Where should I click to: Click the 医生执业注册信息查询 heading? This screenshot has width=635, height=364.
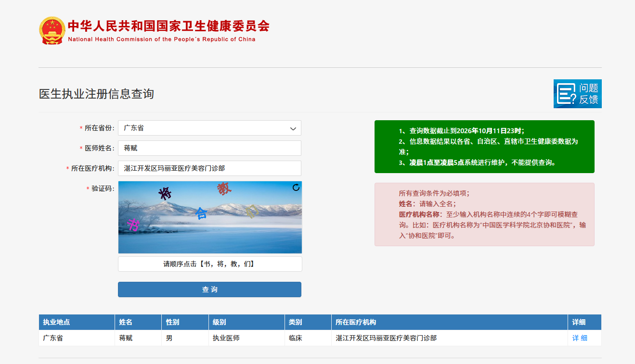pyautogui.click(x=96, y=94)
